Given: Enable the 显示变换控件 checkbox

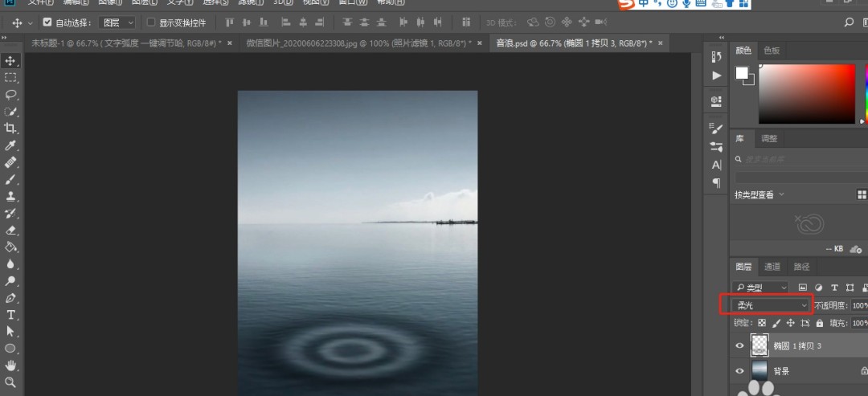Looking at the screenshot, I should pos(151,22).
